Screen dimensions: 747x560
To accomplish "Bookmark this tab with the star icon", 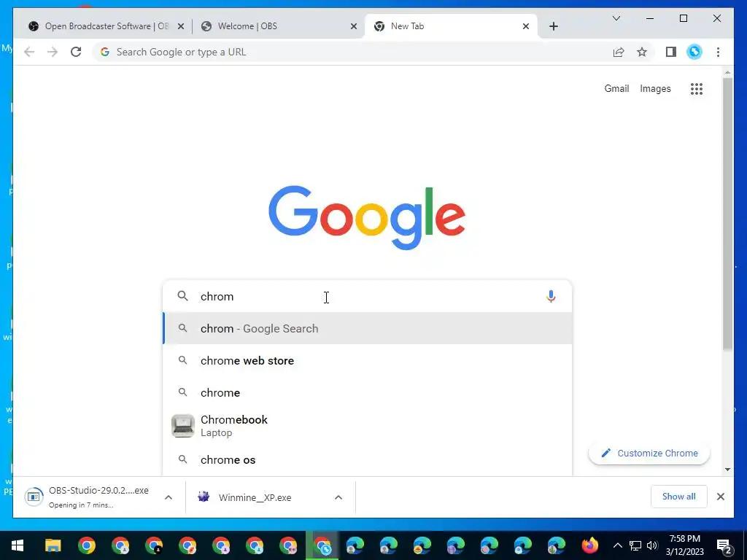I will click(642, 52).
